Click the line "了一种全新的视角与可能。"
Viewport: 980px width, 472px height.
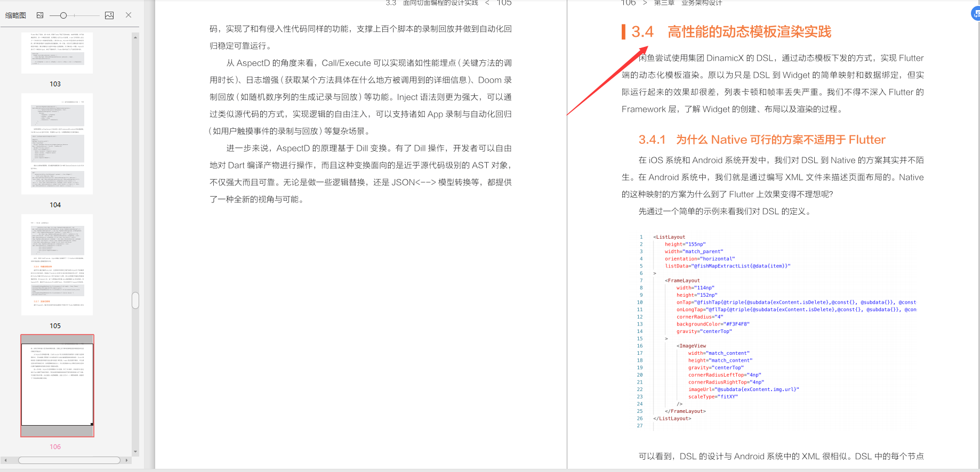click(x=258, y=199)
